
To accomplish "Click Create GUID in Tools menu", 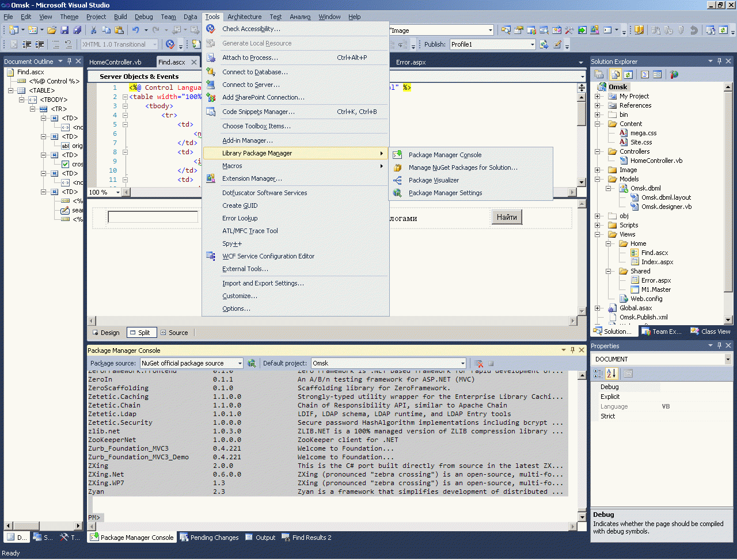I will coord(296,205).
